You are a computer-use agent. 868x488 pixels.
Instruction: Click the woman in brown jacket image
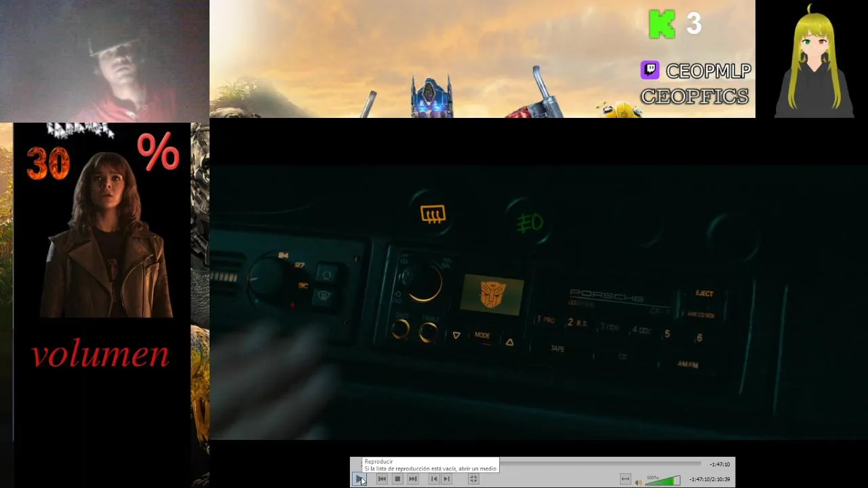(107, 235)
